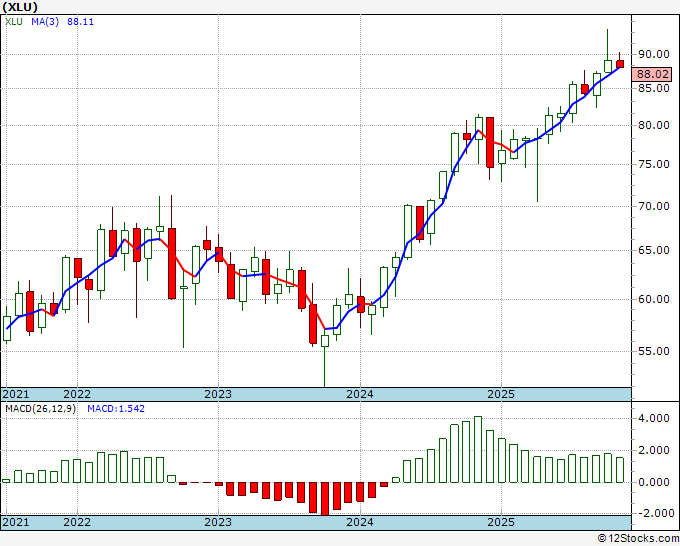The image size is (680, 546).
Task: Select the 88.02 current price tag
Action: point(652,74)
